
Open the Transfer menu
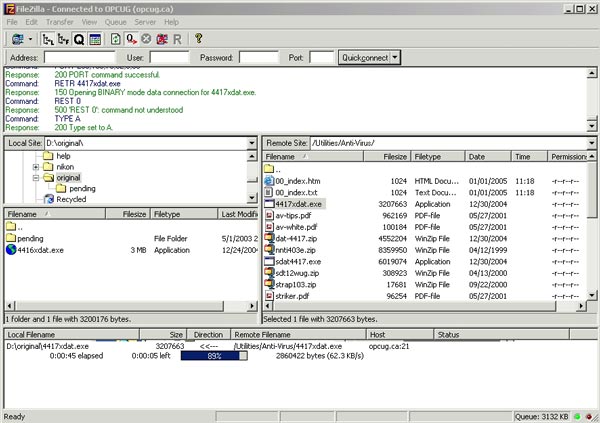click(x=61, y=21)
